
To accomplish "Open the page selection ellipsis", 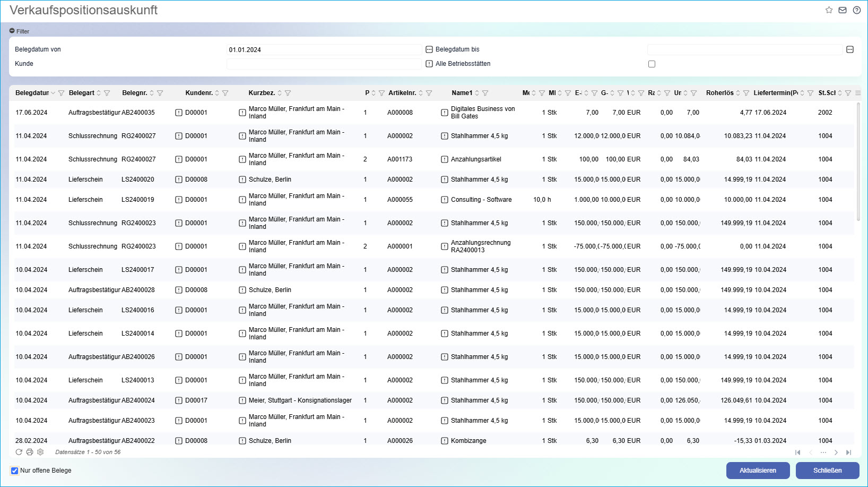I will 823,452.
